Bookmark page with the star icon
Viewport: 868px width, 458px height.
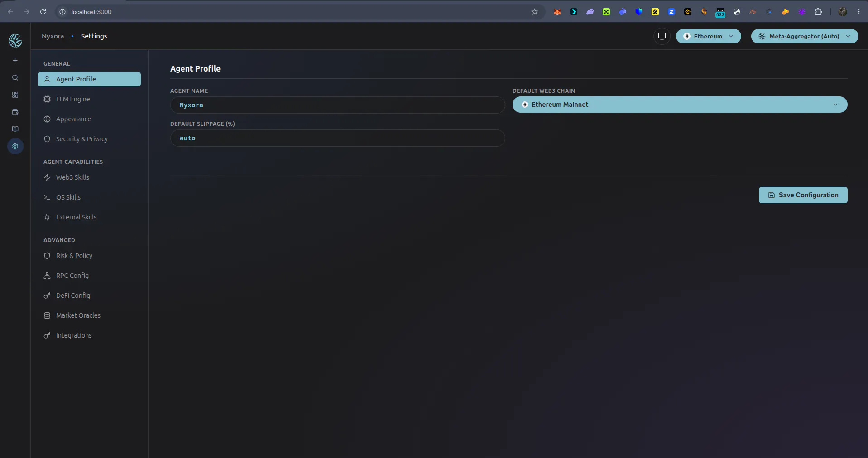click(x=535, y=12)
